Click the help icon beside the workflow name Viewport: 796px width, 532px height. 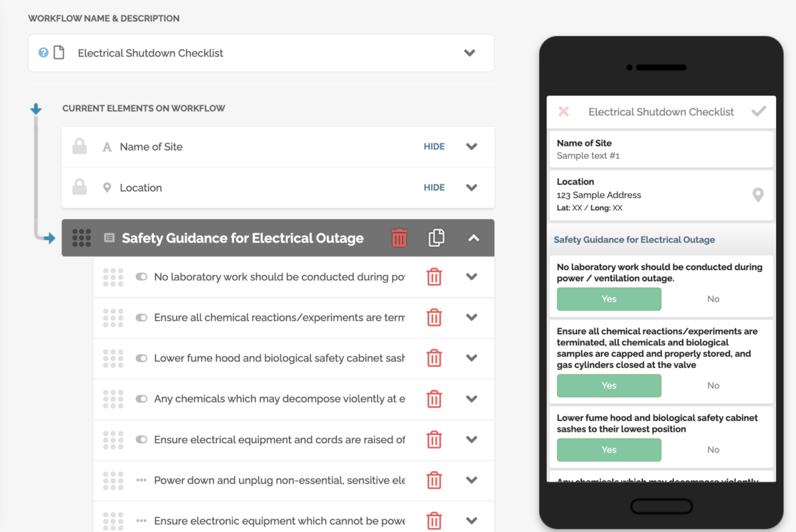pos(44,52)
